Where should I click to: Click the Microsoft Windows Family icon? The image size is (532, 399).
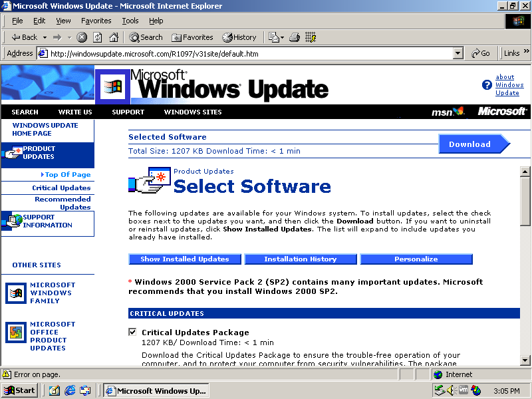click(16, 293)
